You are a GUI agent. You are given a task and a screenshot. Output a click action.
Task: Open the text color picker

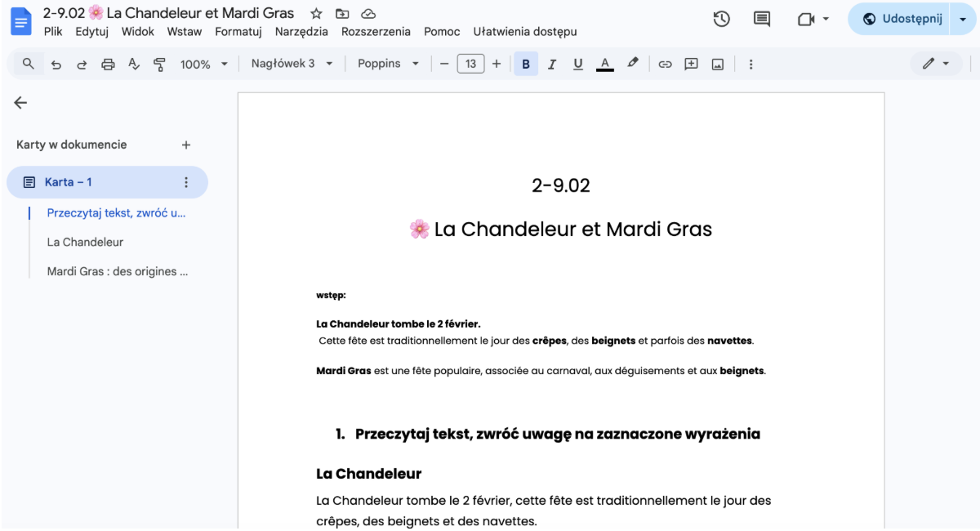point(604,64)
